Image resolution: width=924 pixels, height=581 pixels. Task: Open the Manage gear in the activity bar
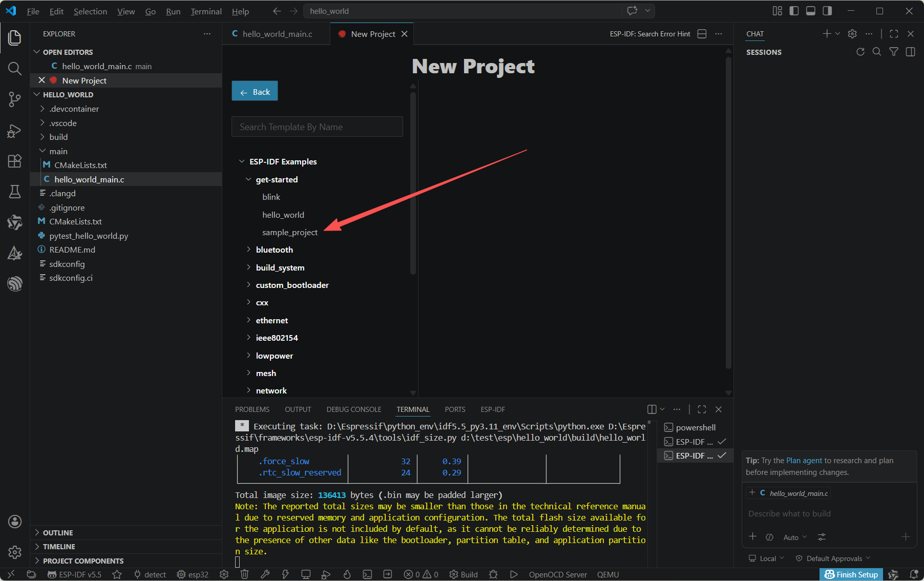click(15, 552)
